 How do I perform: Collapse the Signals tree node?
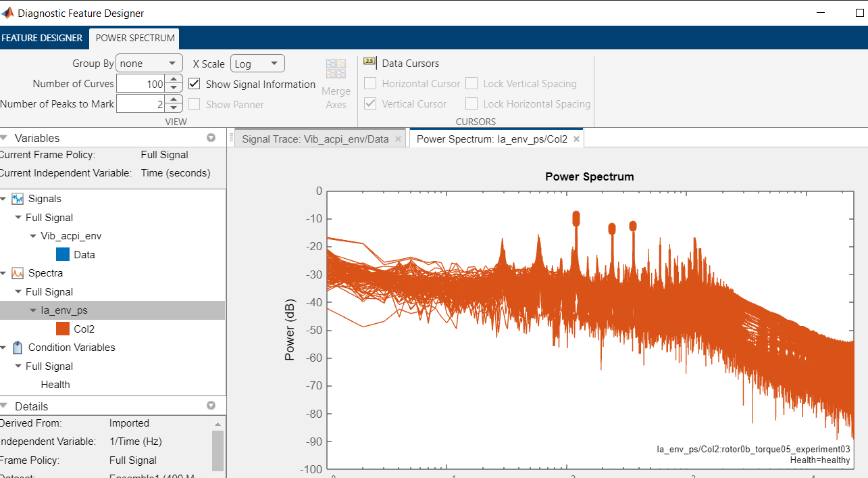(4, 199)
